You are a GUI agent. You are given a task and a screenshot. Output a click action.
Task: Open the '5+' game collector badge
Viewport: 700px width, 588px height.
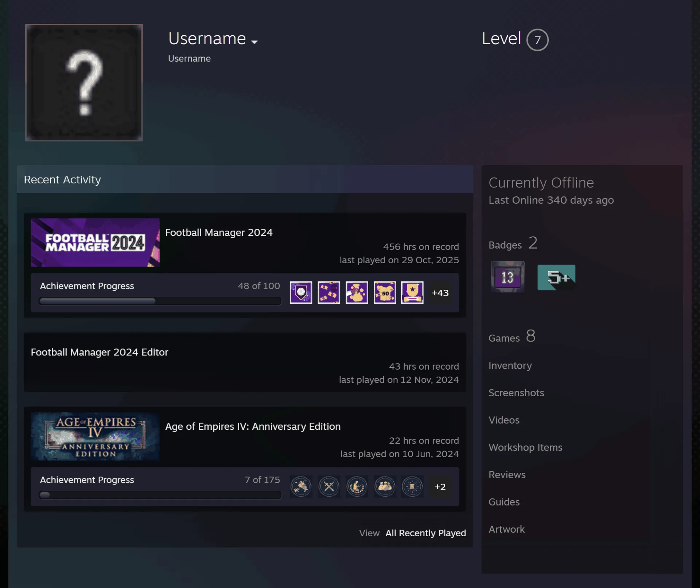(x=556, y=277)
